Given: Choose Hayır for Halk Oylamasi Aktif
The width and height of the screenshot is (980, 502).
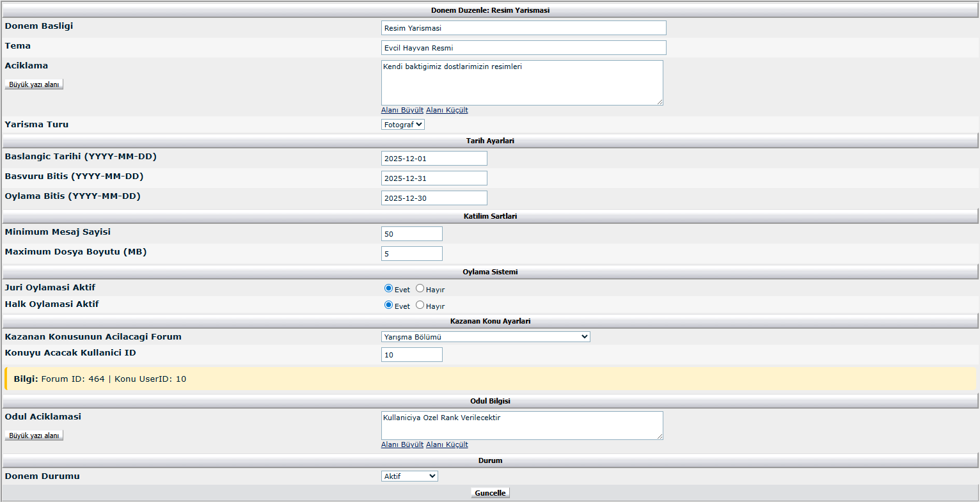Looking at the screenshot, I should [420, 305].
